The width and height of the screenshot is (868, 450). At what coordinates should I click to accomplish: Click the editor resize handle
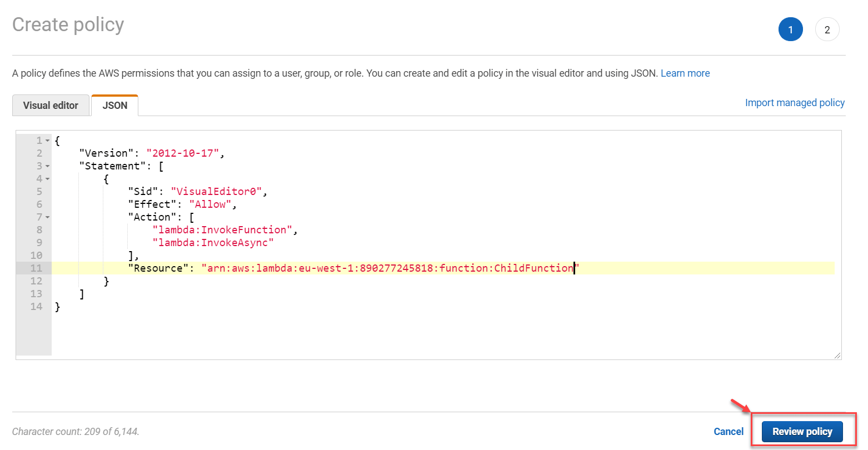click(836, 354)
